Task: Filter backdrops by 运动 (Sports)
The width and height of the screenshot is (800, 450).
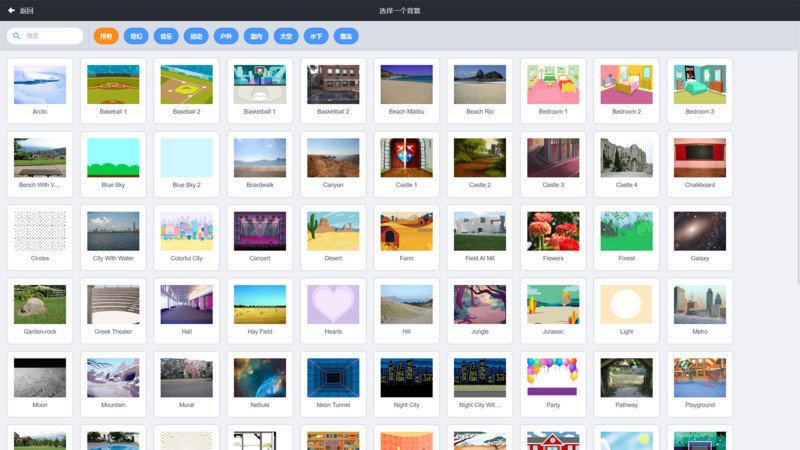Action: click(x=196, y=36)
